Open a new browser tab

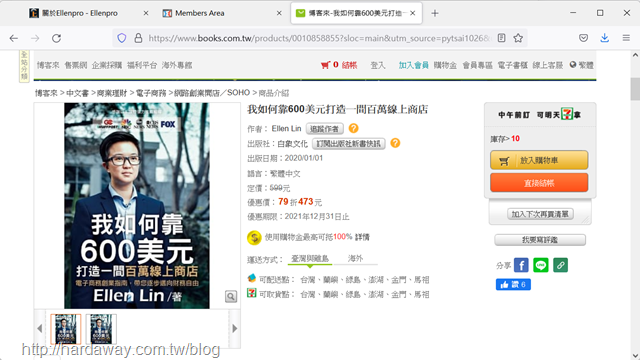coord(435,13)
